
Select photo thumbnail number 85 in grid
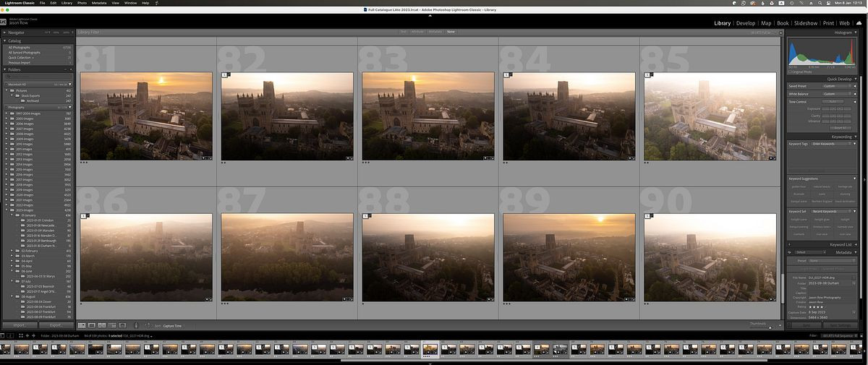711,116
